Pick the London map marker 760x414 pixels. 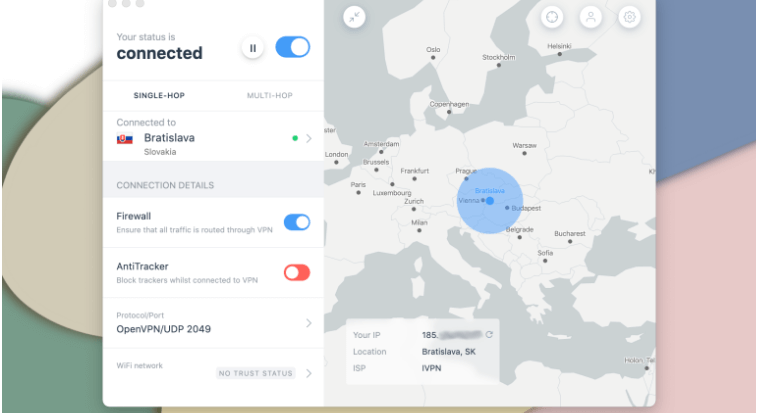[336, 162]
